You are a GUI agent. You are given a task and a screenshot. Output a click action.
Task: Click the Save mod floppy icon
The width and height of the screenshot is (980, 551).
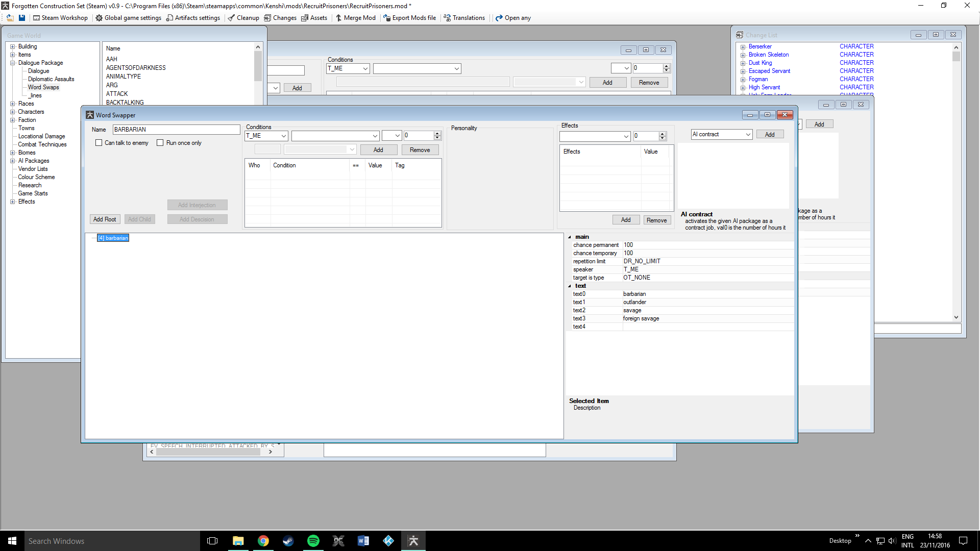point(21,18)
